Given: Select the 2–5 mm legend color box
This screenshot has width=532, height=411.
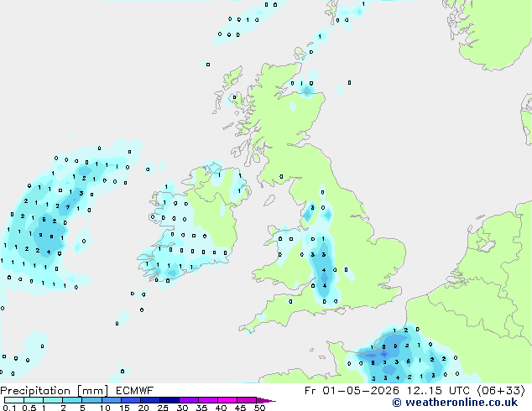Looking at the screenshot, I should click(x=72, y=400).
